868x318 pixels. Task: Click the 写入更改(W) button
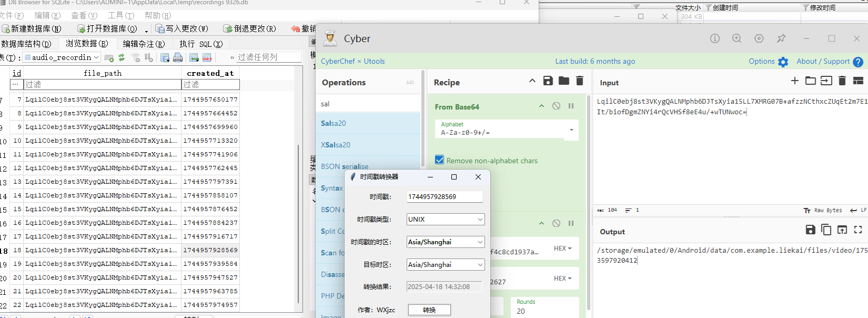coord(182,28)
